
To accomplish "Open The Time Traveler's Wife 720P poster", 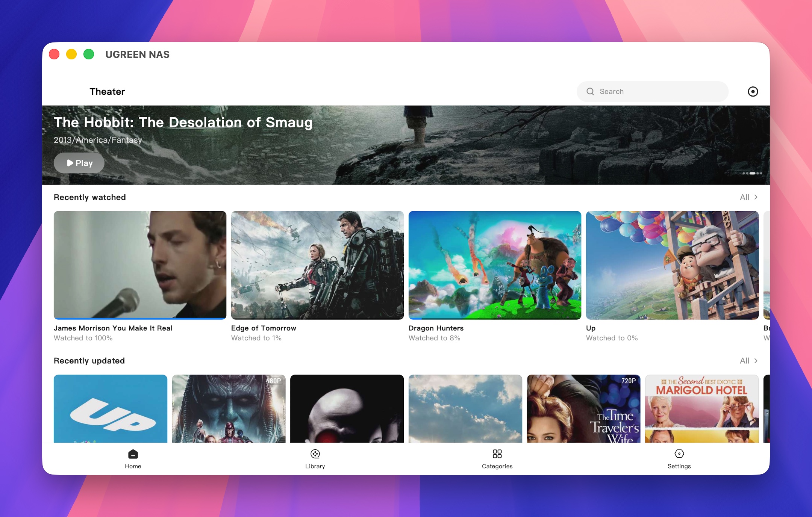I will click(x=583, y=408).
